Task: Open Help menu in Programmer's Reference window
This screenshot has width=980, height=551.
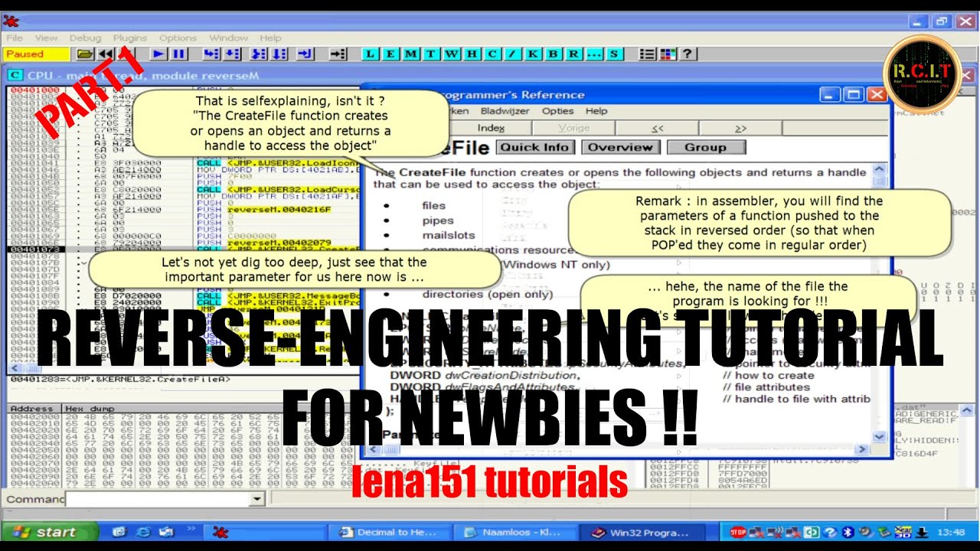Action: (x=596, y=111)
